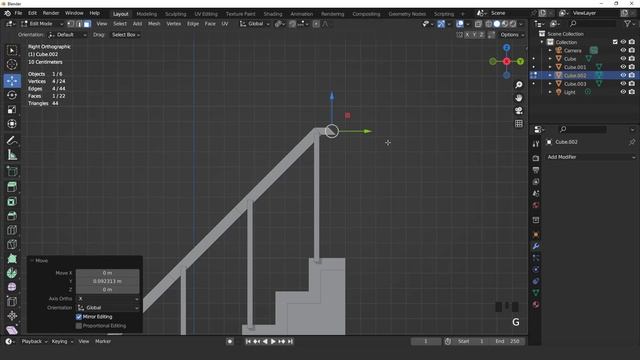The width and height of the screenshot is (640, 360).
Task: Select the Add Cube tool
Action: (x=12, y=171)
